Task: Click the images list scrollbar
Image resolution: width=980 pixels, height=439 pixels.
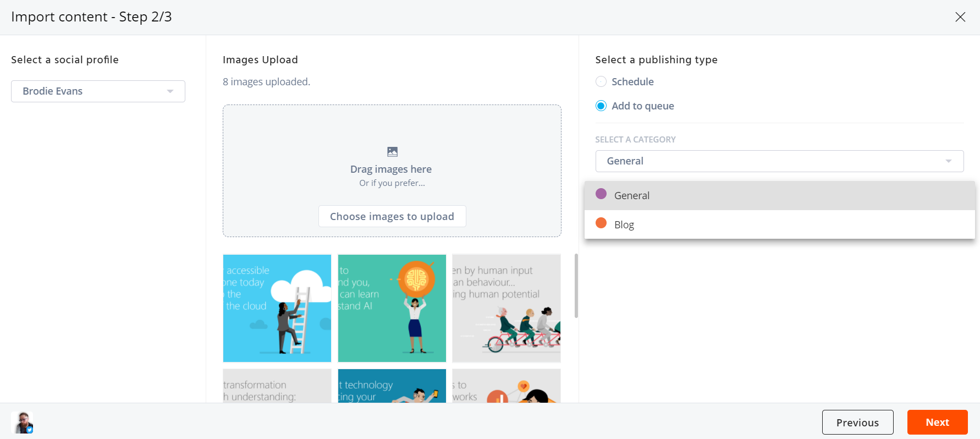Action: tap(576, 286)
